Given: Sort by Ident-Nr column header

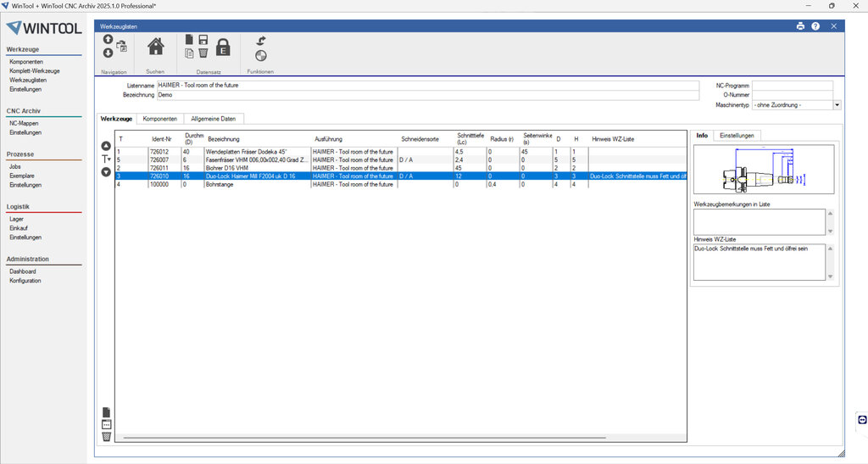Looking at the screenshot, I should 161,139.
